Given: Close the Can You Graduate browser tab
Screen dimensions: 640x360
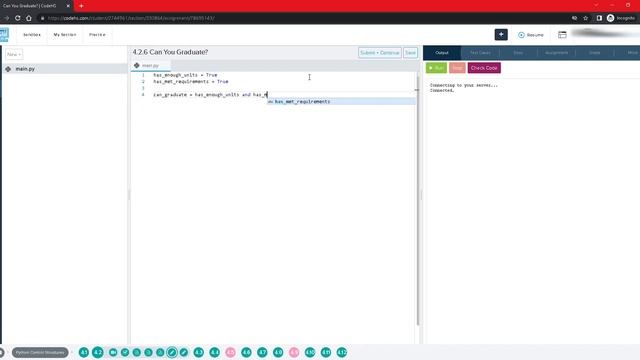Looking at the screenshot, I should coord(68,6).
